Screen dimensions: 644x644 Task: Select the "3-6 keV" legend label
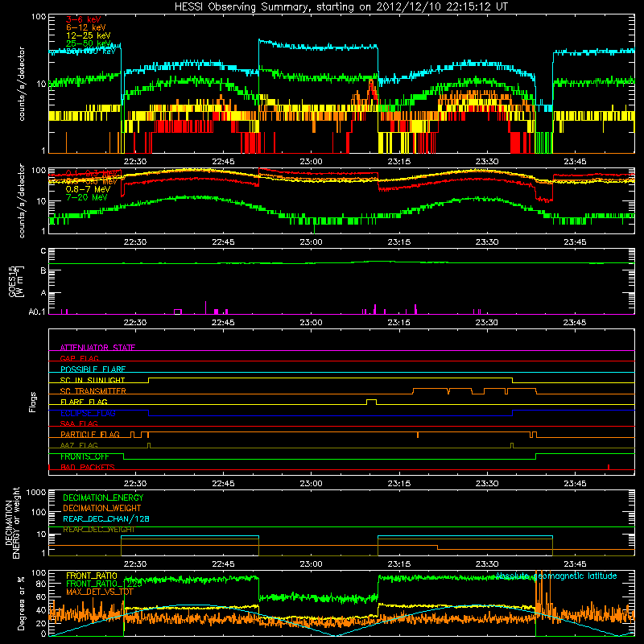tap(84, 19)
